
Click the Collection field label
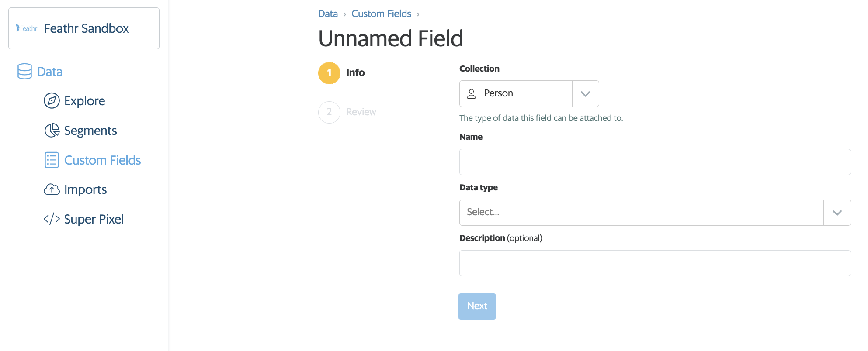pos(479,69)
